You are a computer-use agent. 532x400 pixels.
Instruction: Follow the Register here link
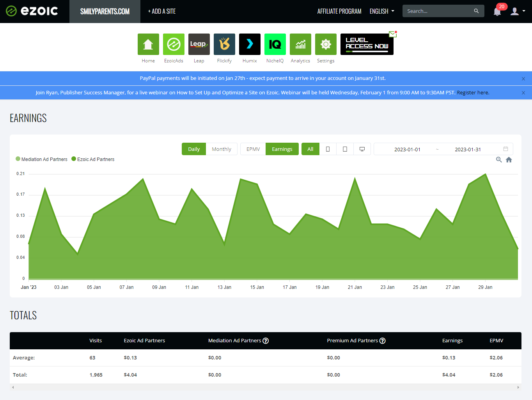click(473, 92)
